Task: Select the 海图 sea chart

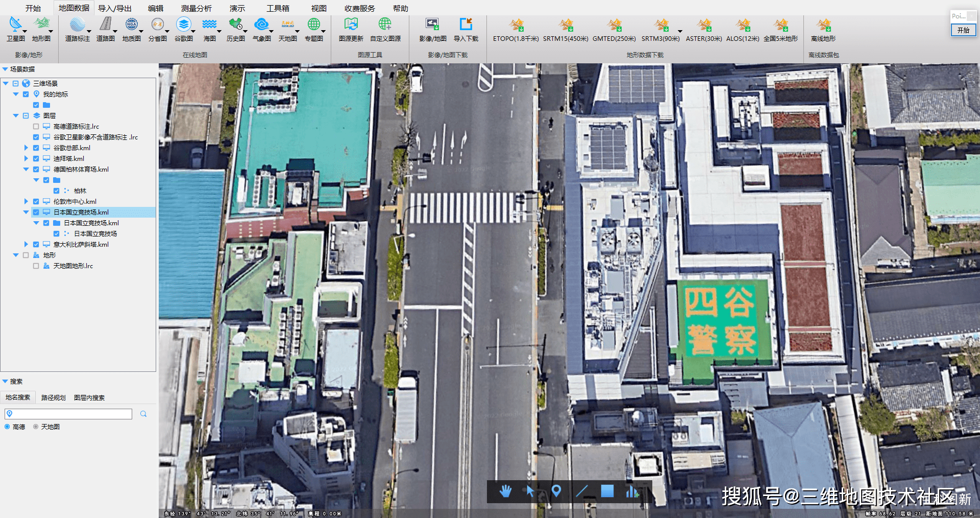Action: 210,29
